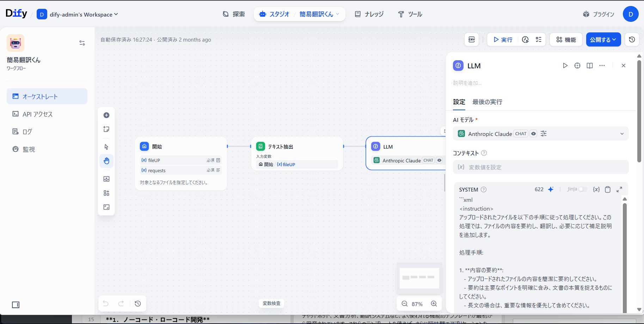Open version history icon at top right
The image size is (644, 324).
point(632,39)
